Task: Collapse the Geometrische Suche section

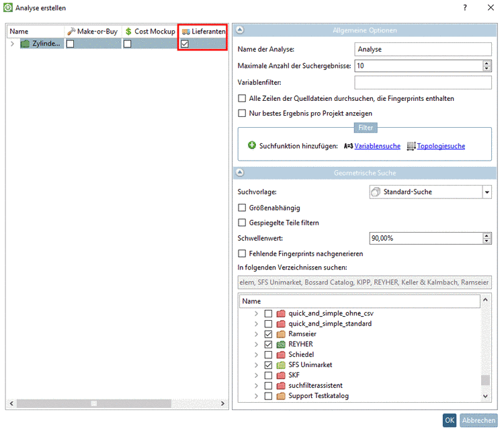Action: point(240,172)
